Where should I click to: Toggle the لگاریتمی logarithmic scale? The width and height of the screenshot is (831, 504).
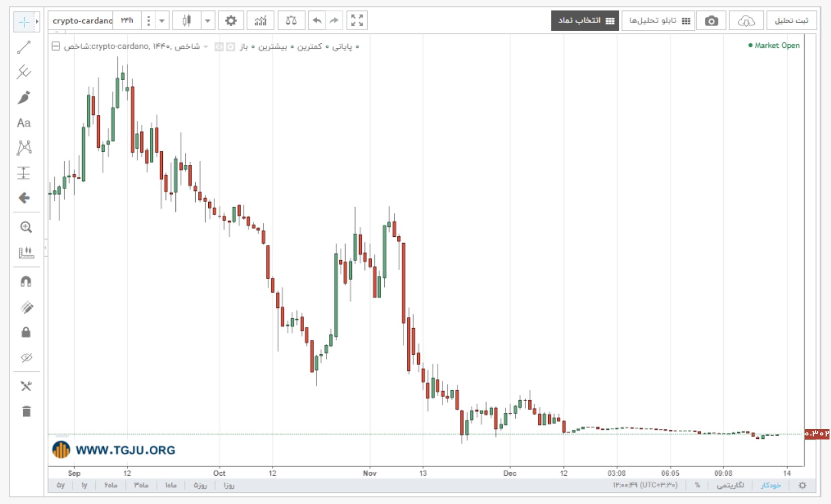(730, 485)
